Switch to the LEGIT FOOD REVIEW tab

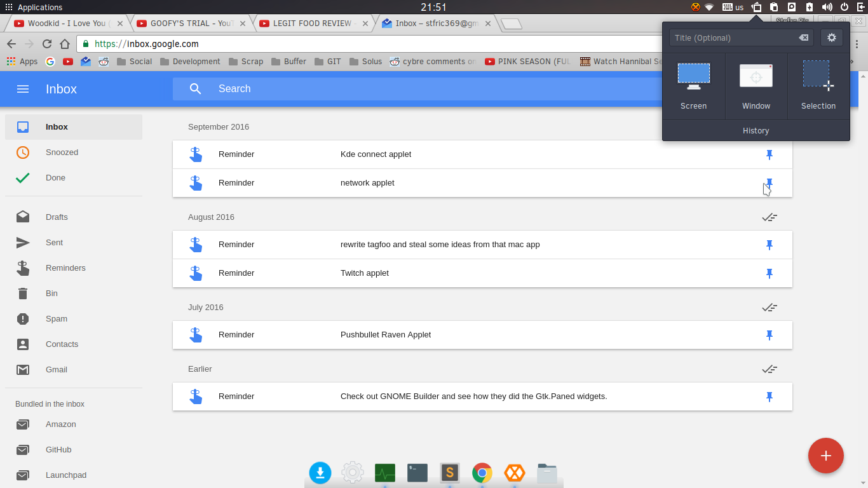314,24
